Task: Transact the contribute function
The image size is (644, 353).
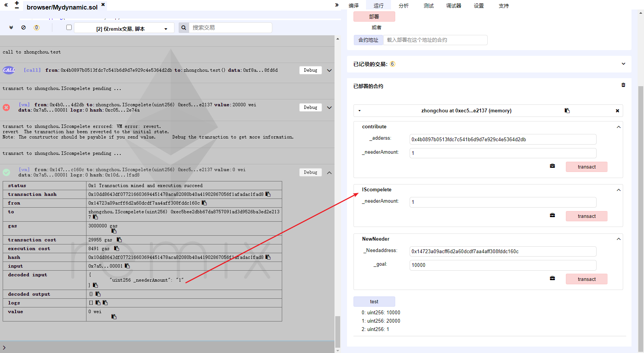Action: pyautogui.click(x=587, y=167)
